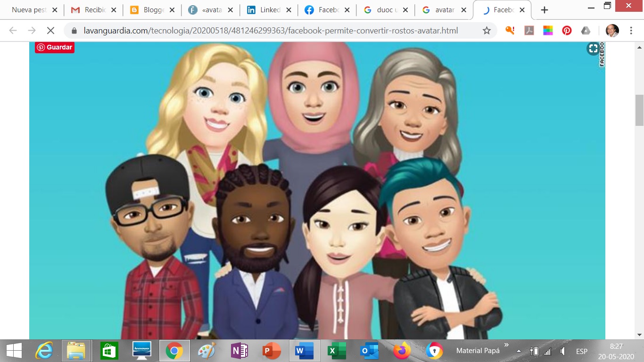
Task: Open the Chrome profile avatar
Action: pos(612,31)
